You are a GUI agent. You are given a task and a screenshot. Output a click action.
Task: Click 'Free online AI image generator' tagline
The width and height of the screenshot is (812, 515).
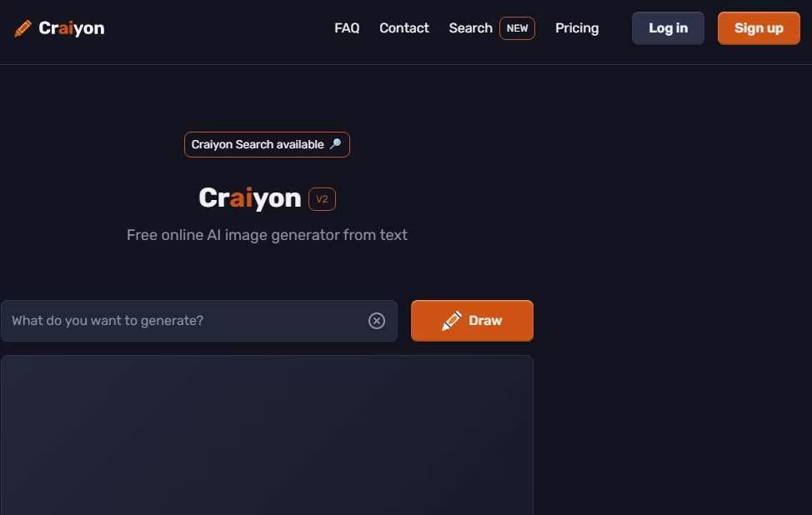[267, 235]
